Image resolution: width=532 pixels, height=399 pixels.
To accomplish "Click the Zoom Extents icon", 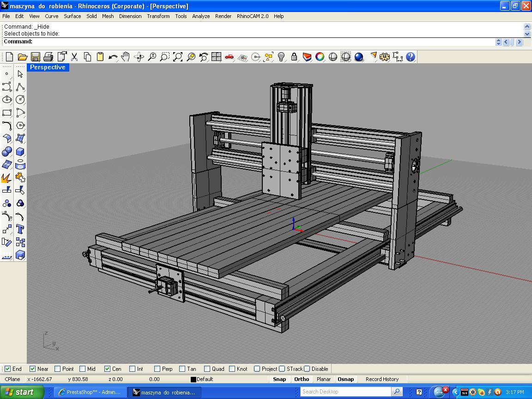I will [x=178, y=57].
